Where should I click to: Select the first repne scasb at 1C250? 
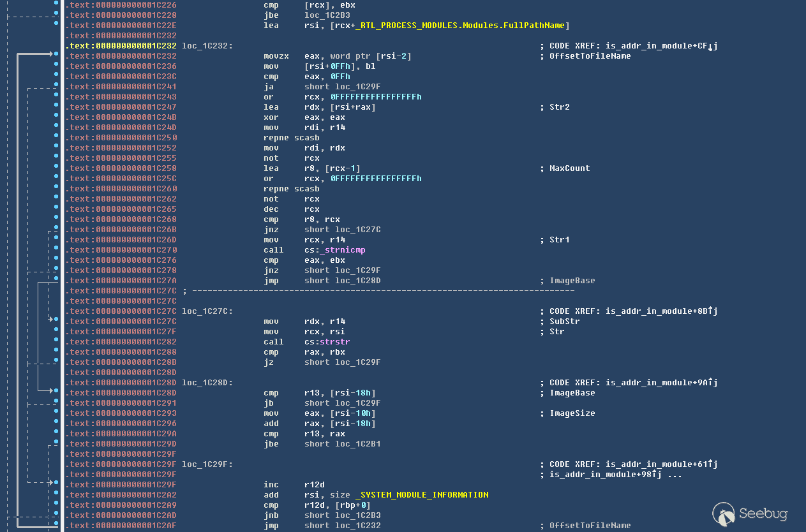coord(292,138)
